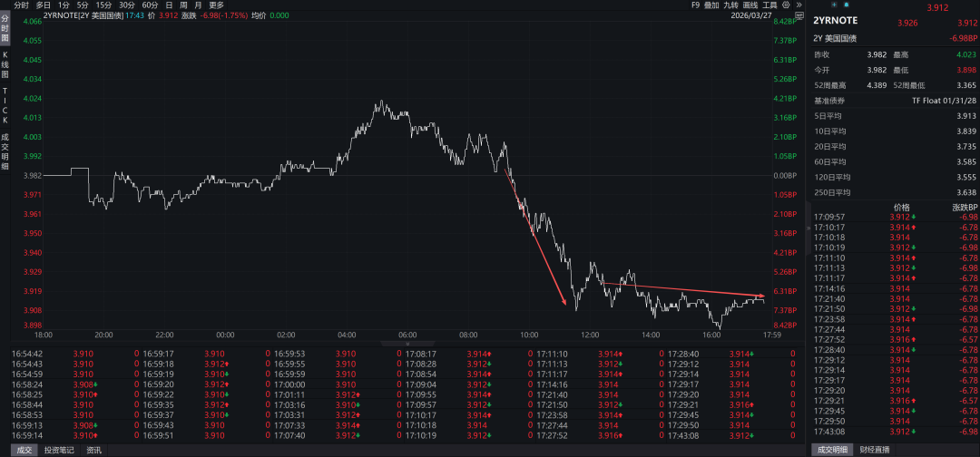Viewport: 980px width, 457px height.
Task: Click the F9 button in toolbar
Action: [x=695, y=5]
